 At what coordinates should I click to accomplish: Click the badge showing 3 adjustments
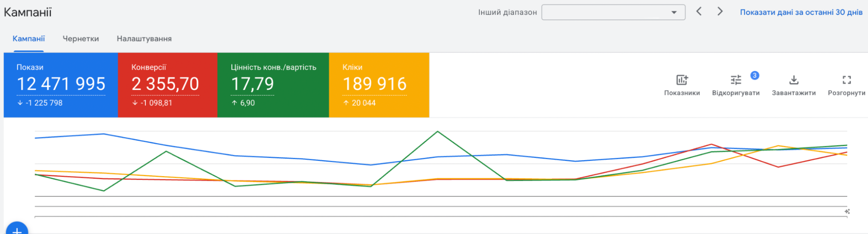click(755, 75)
